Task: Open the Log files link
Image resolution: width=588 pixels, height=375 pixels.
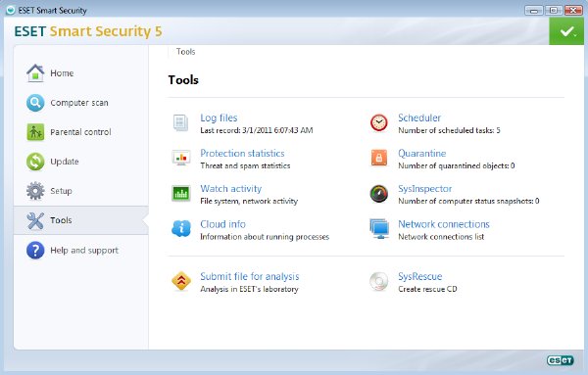Action: [x=219, y=118]
